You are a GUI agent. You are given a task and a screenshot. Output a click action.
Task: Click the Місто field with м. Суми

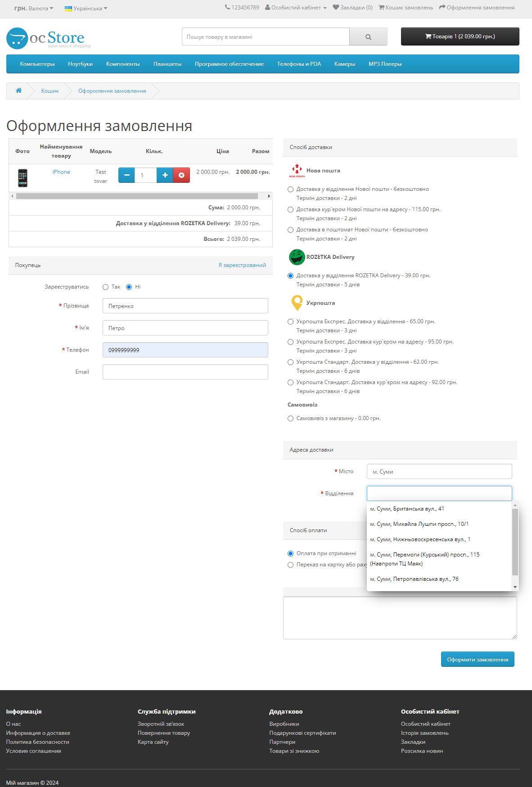pyautogui.click(x=439, y=471)
